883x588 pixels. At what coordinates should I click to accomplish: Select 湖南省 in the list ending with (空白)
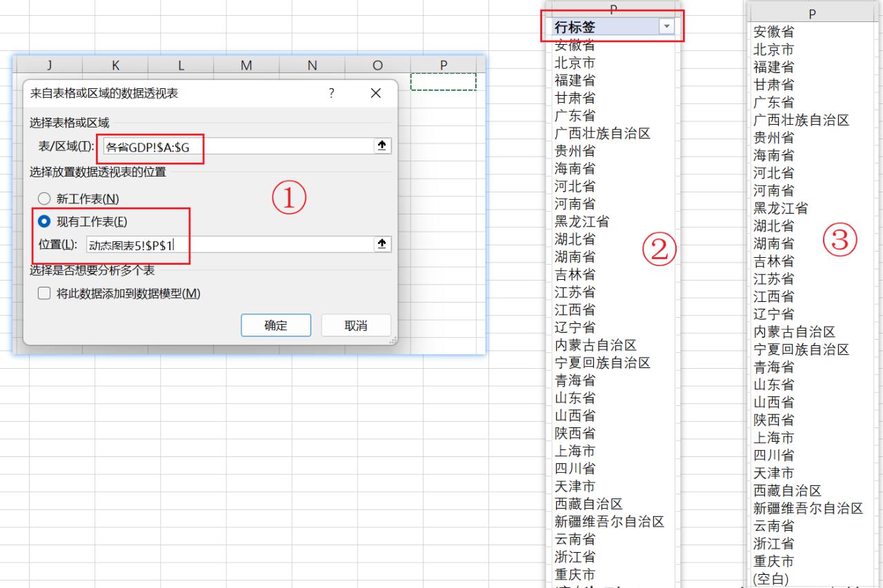click(773, 243)
